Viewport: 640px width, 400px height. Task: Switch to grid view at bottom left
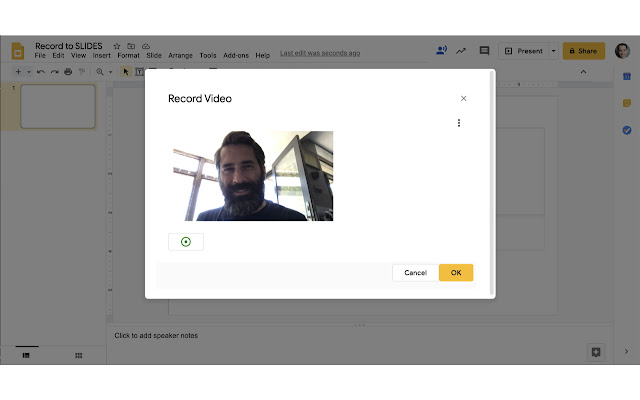click(x=78, y=356)
